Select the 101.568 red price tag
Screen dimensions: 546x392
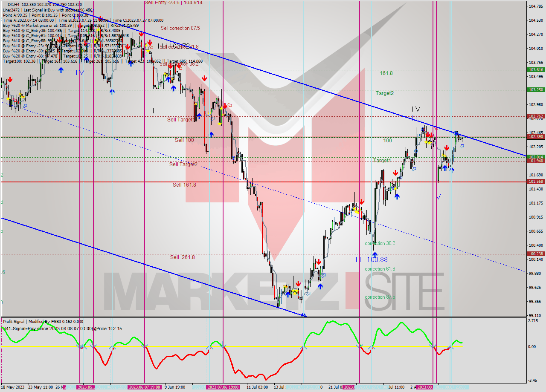(536, 182)
